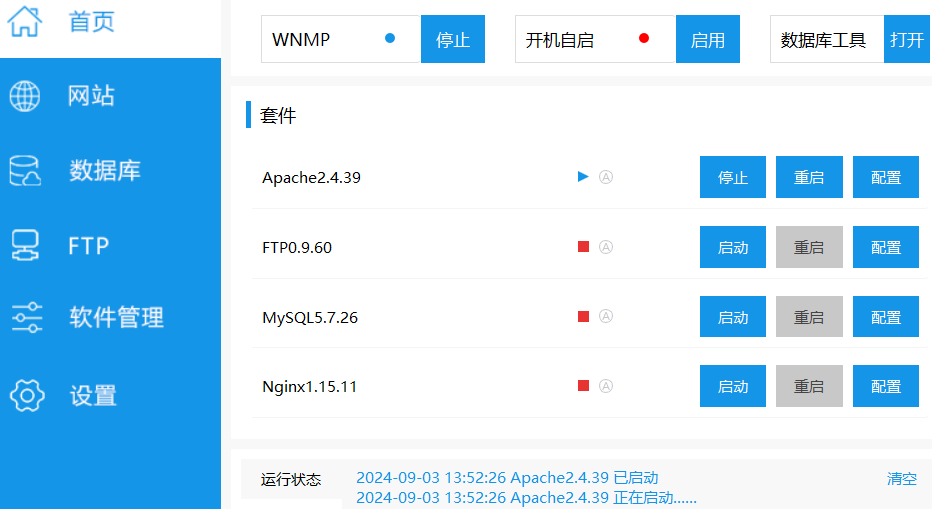Click the MySQL5.7.26 red stopped indicator

coord(584,316)
